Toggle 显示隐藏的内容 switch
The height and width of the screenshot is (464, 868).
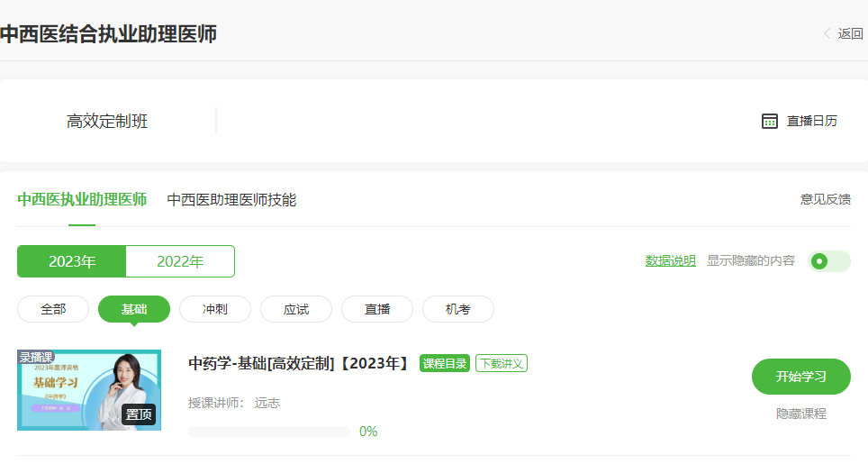(x=828, y=261)
